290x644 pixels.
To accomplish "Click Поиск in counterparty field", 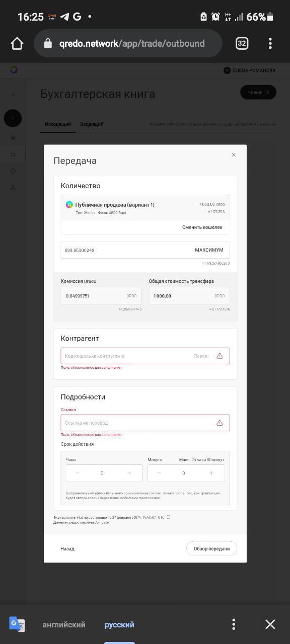I will [x=200, y=356].
